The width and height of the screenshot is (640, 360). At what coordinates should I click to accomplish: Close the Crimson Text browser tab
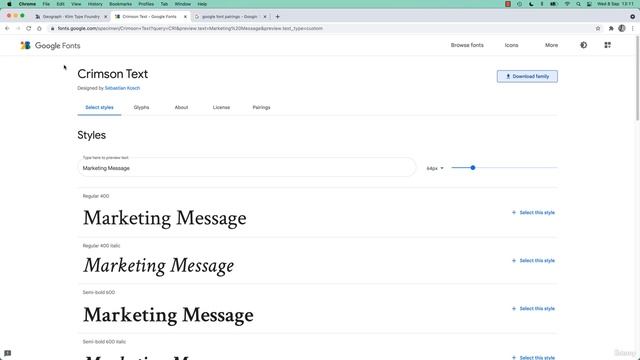185,17
